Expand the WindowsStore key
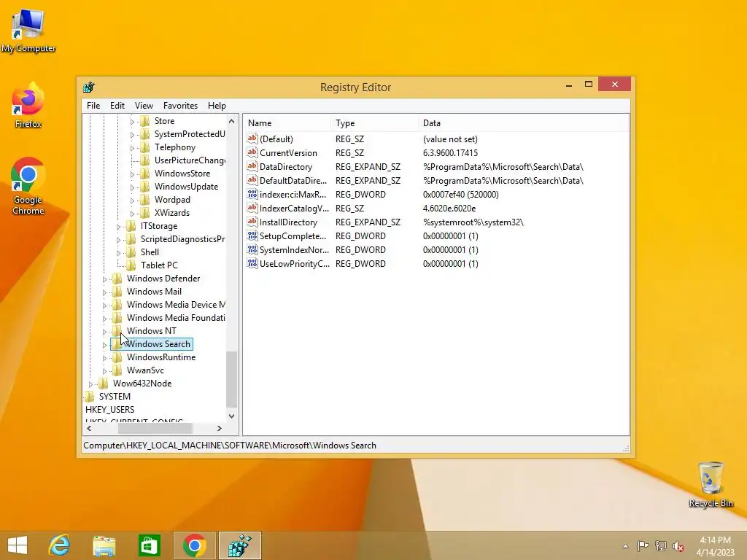Screen dimensions: 747x560 pyautogui.click(x=133, y=174)
